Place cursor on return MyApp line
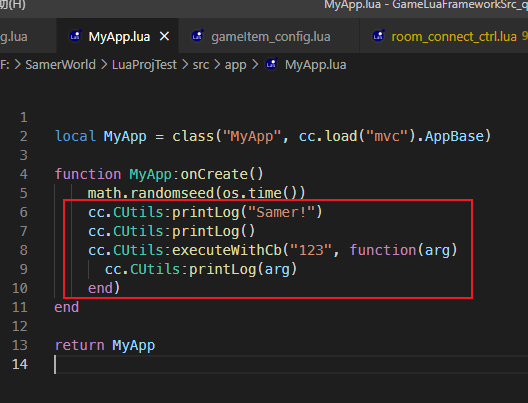 [105, 345]
